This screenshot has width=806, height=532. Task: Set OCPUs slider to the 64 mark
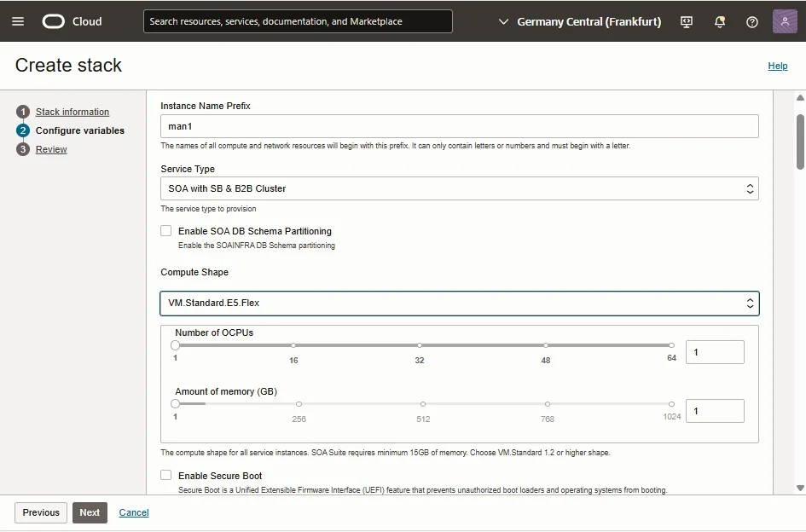pyautogui.click(x=671, y=345)
